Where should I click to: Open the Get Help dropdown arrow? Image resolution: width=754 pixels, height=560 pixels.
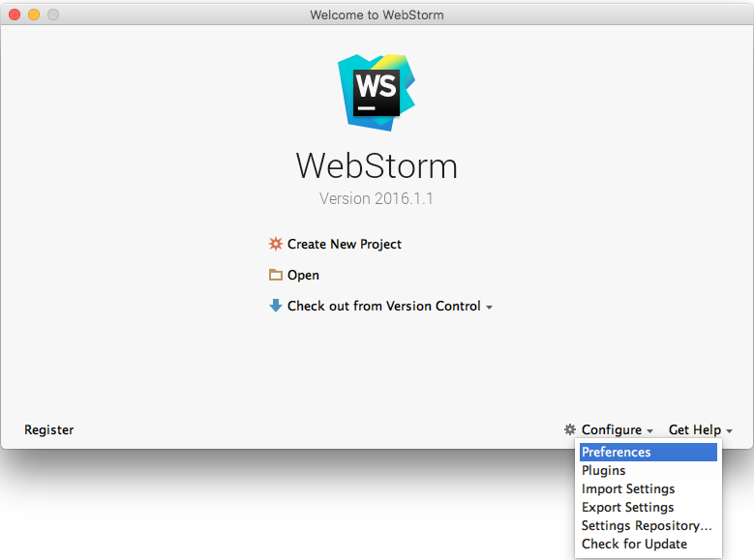729,431
